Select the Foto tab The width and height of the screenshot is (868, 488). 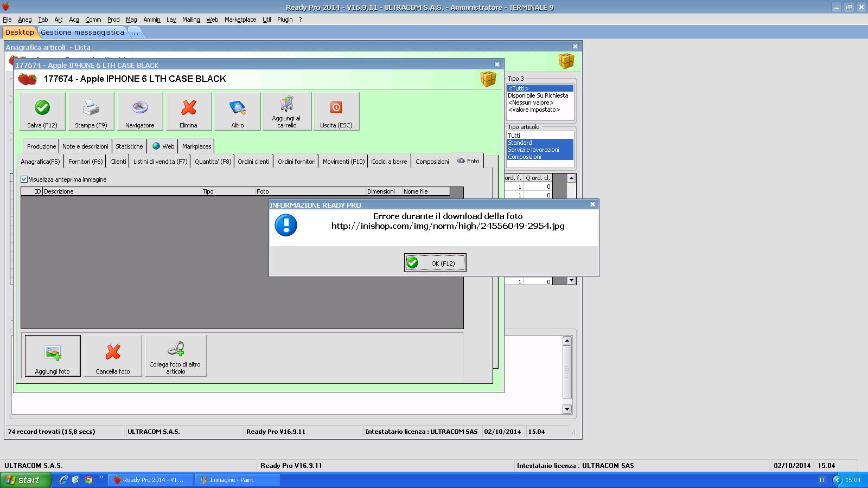[469, 161]
